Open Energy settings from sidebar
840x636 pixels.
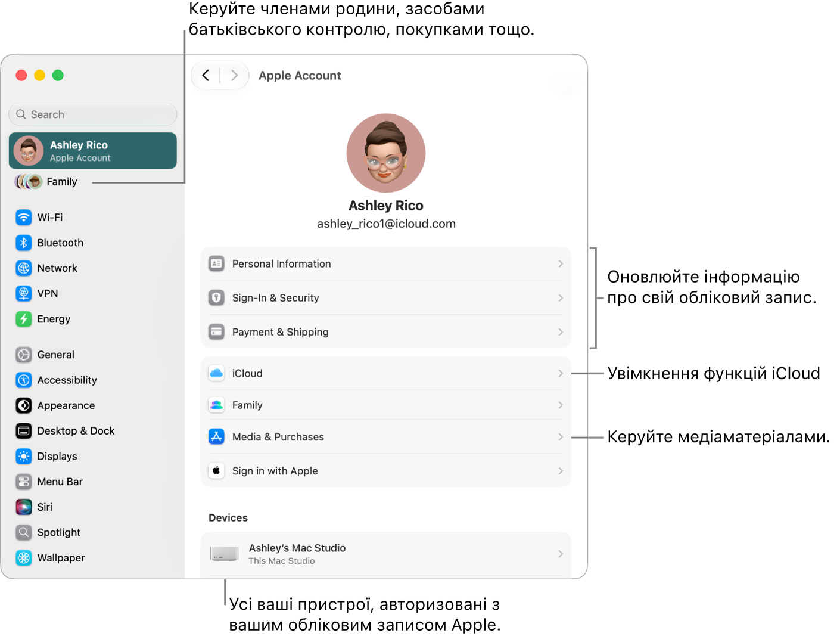(x=93, y=319)
